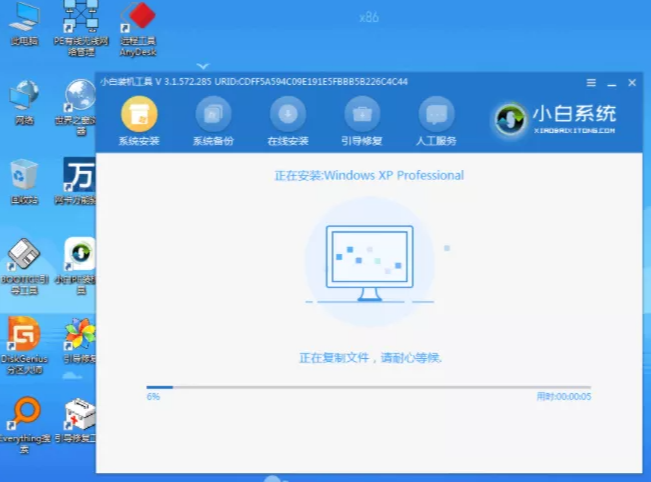Screen dimensions: 651x482
Task: Launch 远程工具 AnyDesk shortcut
Action: coord(138,28)
